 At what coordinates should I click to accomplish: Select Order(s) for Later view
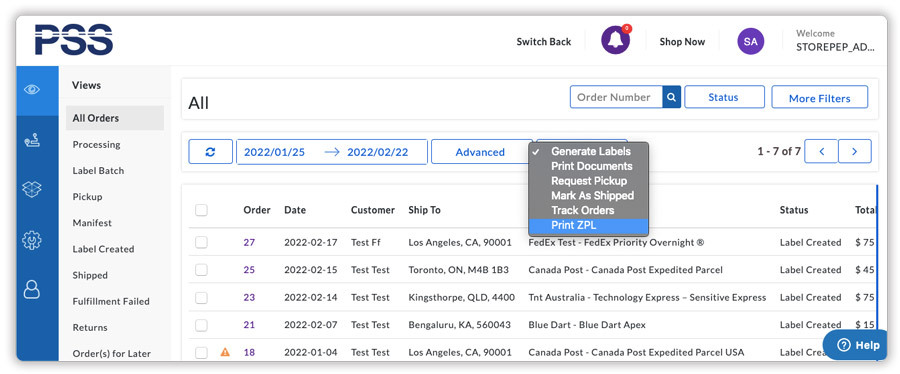pyautogui.click(x=112, y=353)
